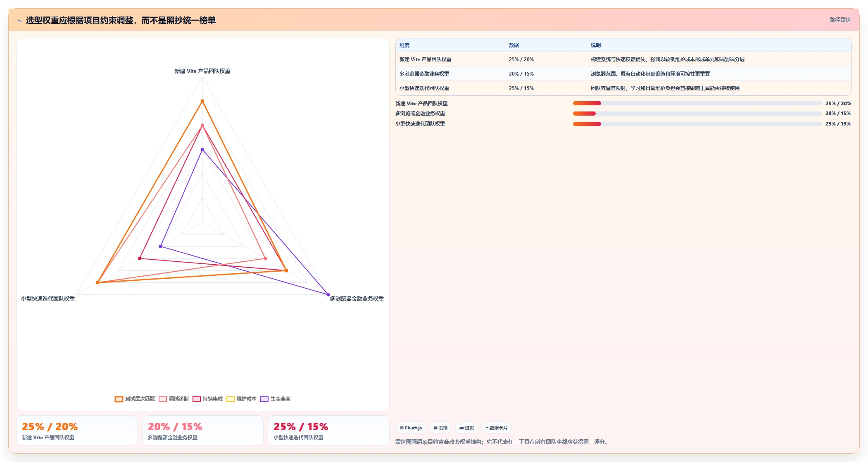Image resolution: width=868 pixels, height=462 pixels.
Task: Click the 20% / 15% value in the table
Action: [521, 74]
